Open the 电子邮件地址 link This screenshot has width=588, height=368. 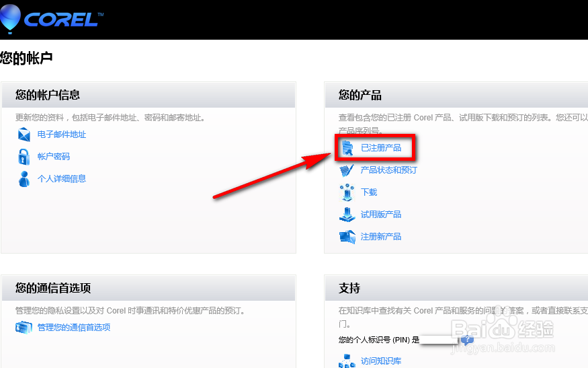(x=62, y=135)
